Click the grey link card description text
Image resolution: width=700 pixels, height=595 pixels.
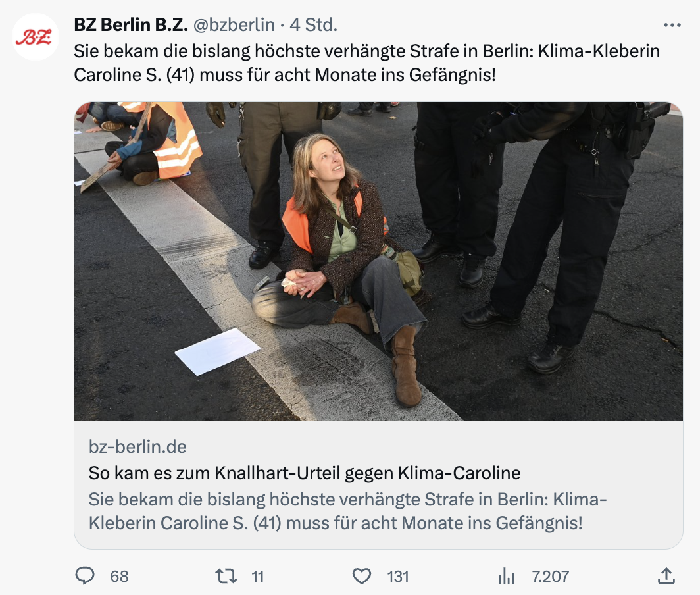pos(347,511)
